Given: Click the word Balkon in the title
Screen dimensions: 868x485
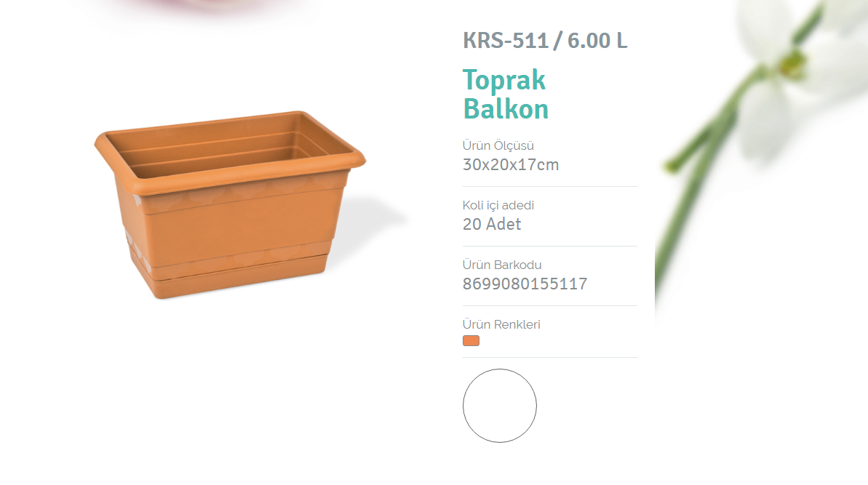Looking at the screenshot, I should [506, 109].
